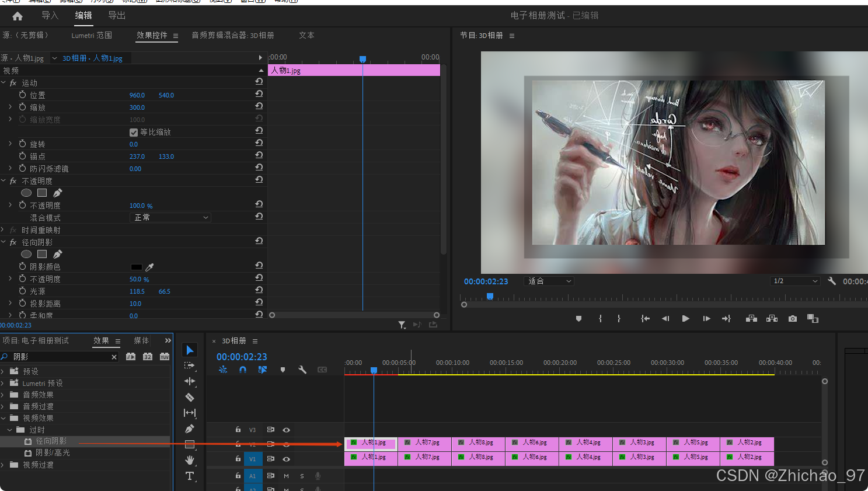This screenshot has height=491, width=868.
Task: Pick shadow color with the eyedropper
Action: pos(149,267)
